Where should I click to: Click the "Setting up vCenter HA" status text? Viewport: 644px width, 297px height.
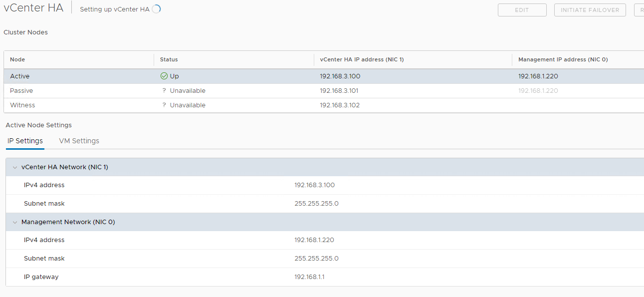114,9
